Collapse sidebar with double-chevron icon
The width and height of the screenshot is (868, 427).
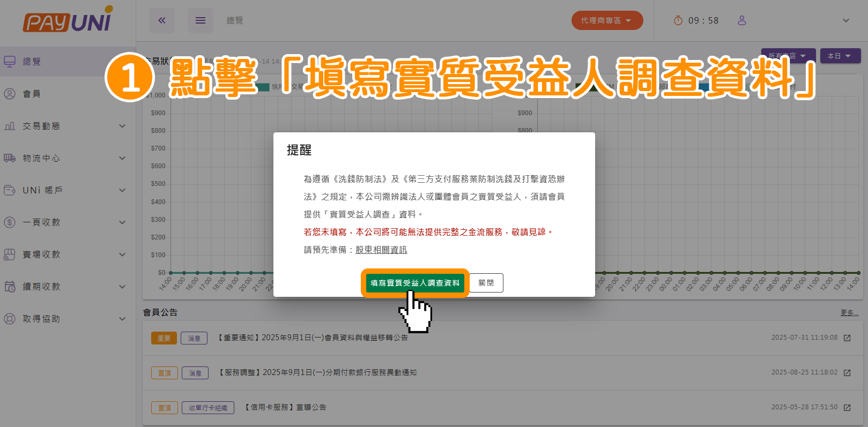[162, 20]
